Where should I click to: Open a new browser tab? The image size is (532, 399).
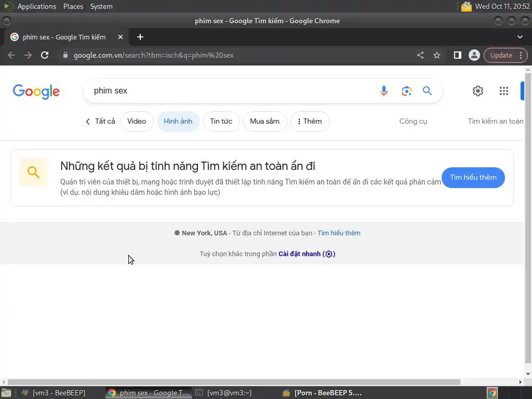[x=140, y=37]
